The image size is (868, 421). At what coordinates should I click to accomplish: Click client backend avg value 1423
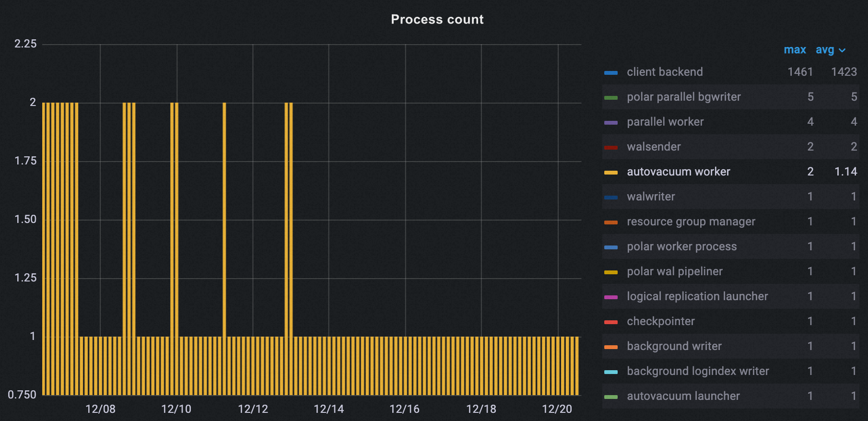[844, 72]
